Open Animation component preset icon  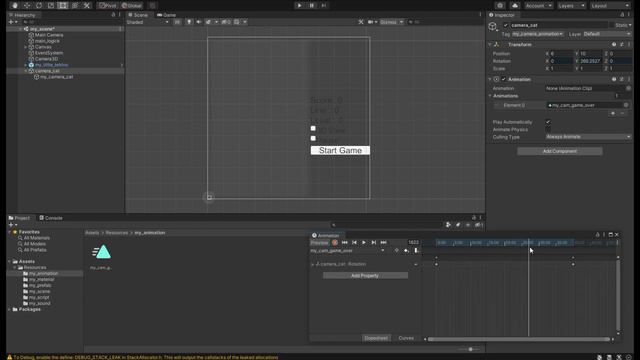tap(622, 79)
